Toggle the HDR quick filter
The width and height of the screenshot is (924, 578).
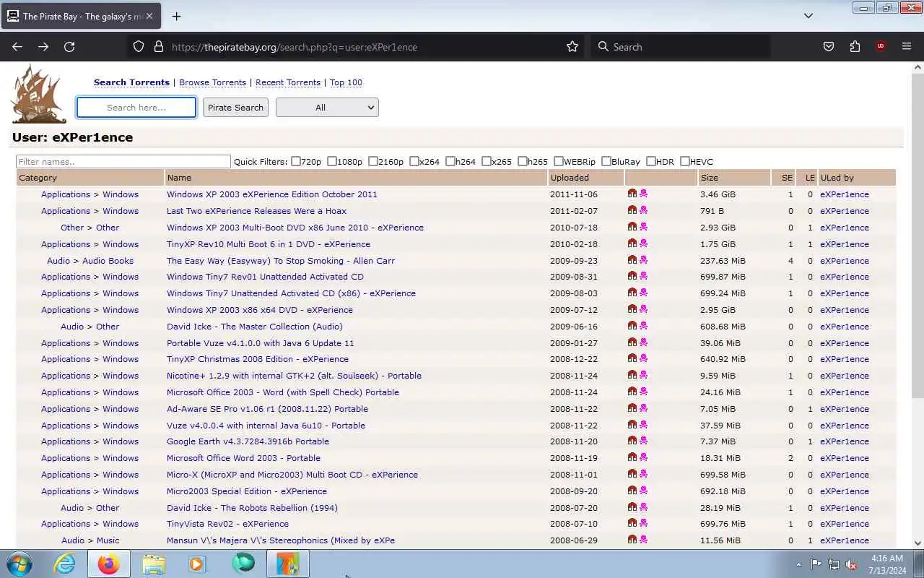pyautogui.click(x=651, y=161)
